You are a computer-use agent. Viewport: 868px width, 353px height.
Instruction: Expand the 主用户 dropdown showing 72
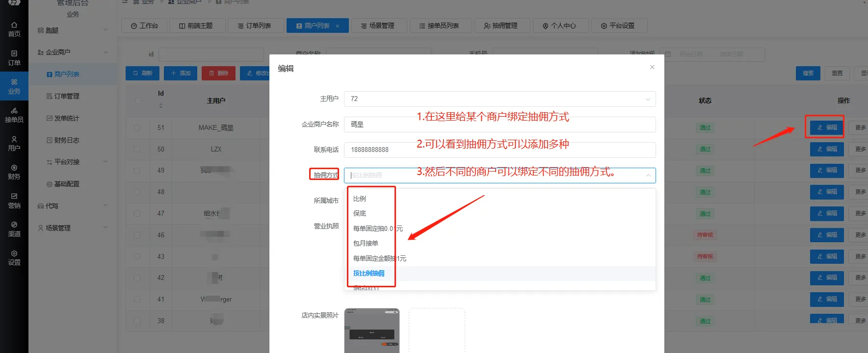(x=500, y=99)
